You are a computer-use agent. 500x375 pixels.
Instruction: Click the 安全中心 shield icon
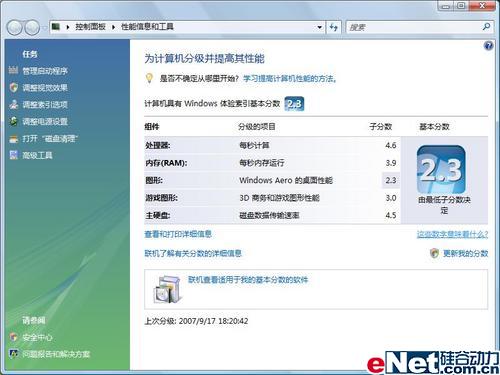(x=14, y=337)
